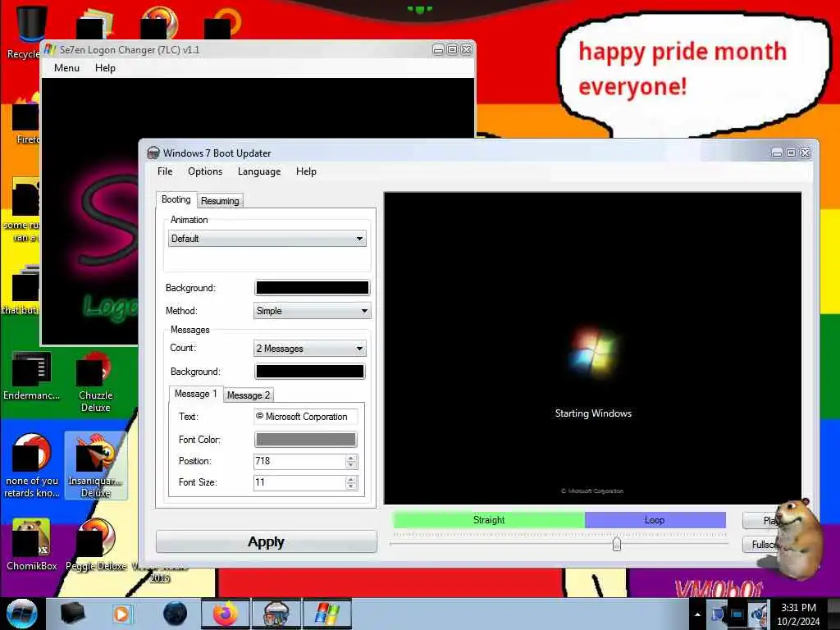This screenshot has width=840, height=630.
Task: Switch to Boot Updater taskbar button
Action: click(276, 614)
